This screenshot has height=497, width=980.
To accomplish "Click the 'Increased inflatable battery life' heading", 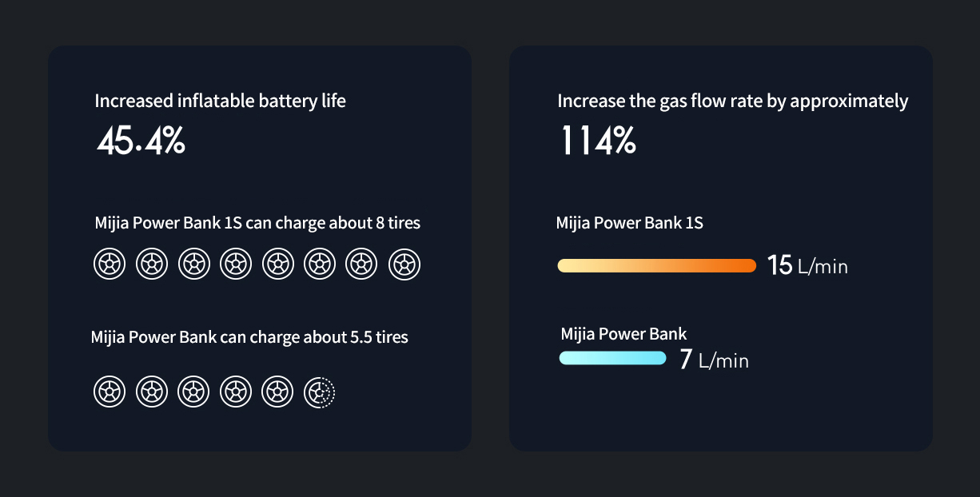I will pyautogui.click(x=221, y=101).
